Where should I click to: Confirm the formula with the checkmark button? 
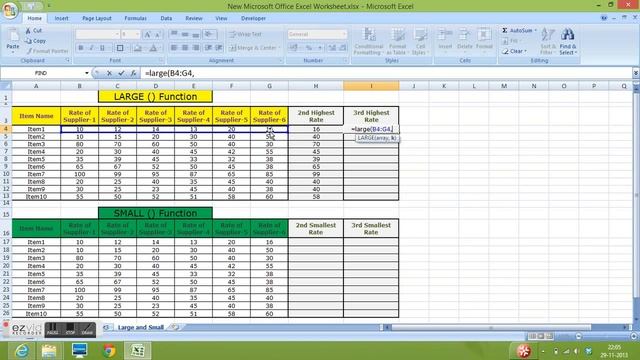[121, 73]
